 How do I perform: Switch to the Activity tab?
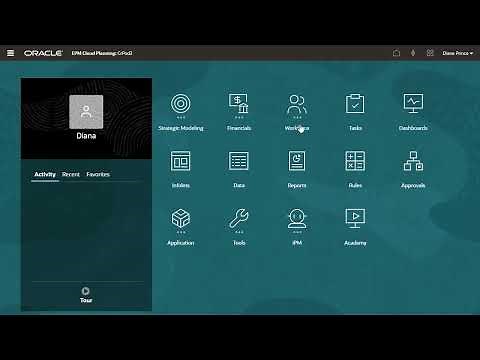[45, 174]
